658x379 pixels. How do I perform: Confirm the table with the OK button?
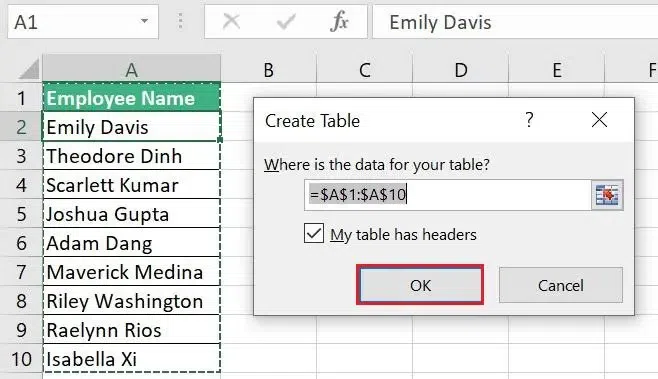pyautogui.click(x=420, y=285)
